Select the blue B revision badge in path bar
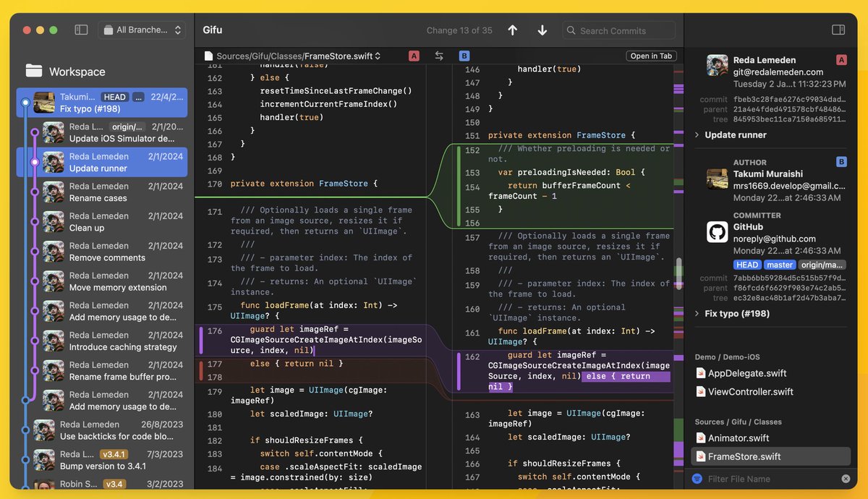 [x=464, y=56]
